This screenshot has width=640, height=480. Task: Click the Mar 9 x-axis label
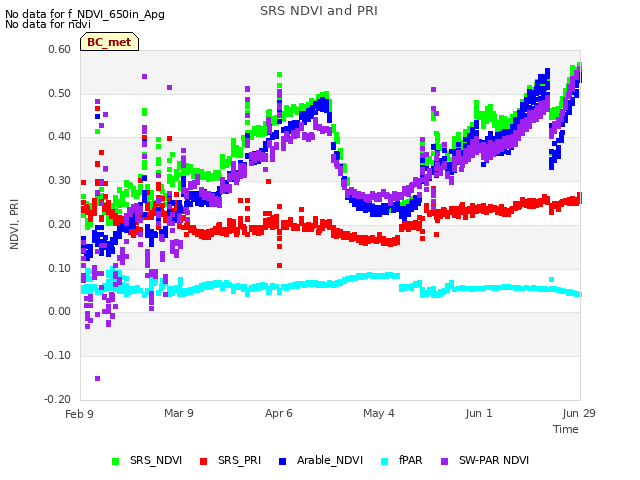point(179,413)
